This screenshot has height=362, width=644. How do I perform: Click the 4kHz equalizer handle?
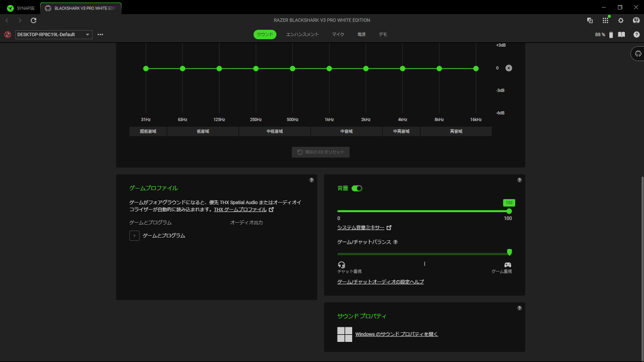pyautogui.click(x=403, y=68)
